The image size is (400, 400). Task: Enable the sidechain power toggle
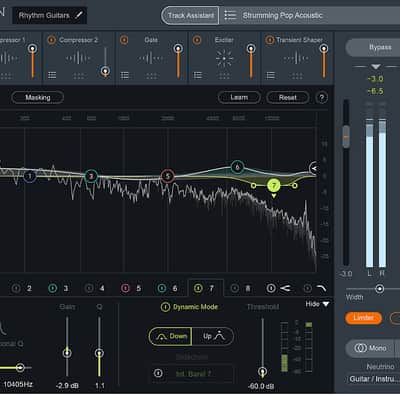158,373
